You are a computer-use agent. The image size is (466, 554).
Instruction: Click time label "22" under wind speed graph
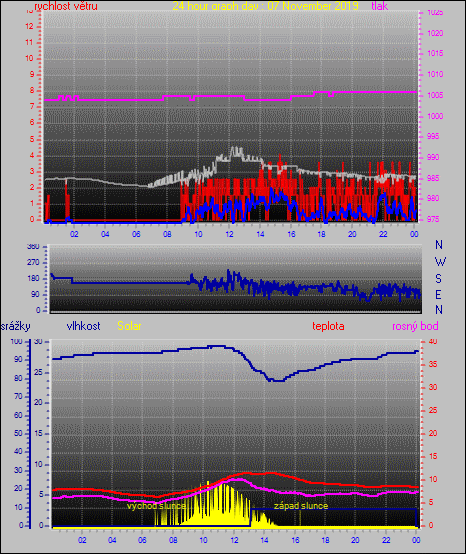[x=383, y=234]
